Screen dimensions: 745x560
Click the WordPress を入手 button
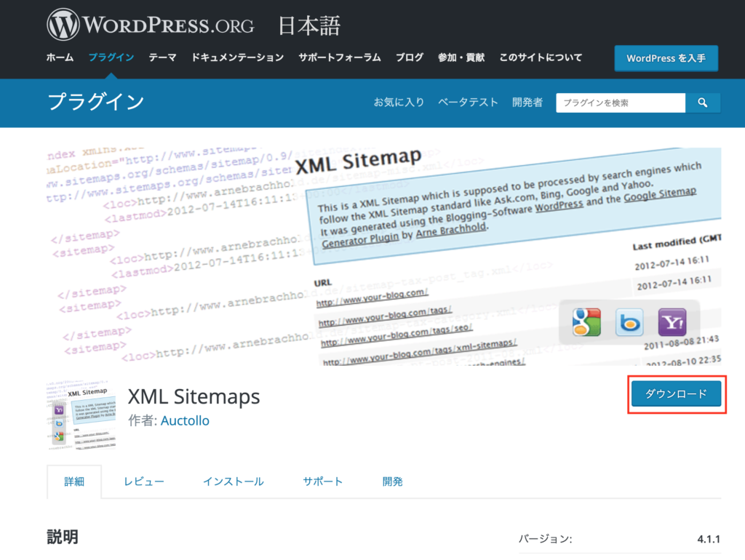(x=666, y=58)
